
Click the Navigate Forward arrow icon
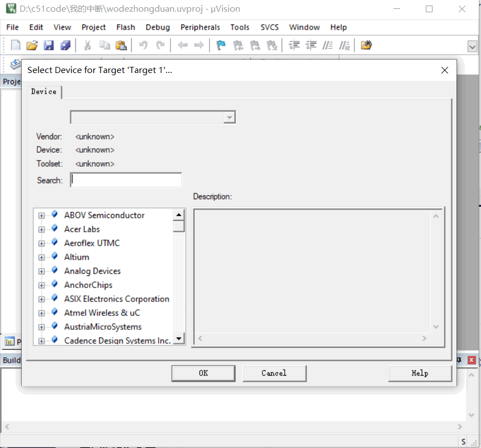pos(199,45)
